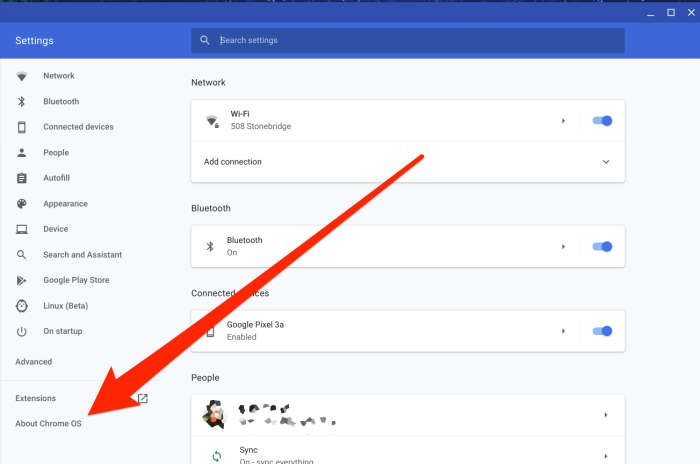The height and width of the screenshot is (464, 700).
Task: Close the Settings window
Action: (691, 13)
